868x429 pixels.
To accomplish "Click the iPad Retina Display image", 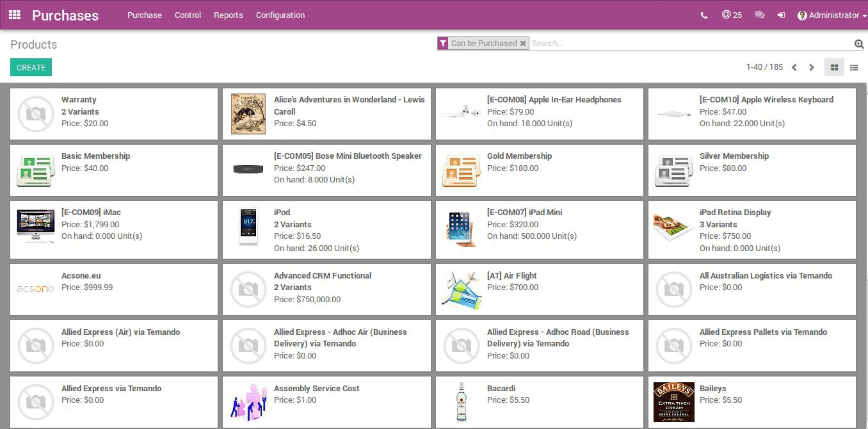I will coord(674,227).
